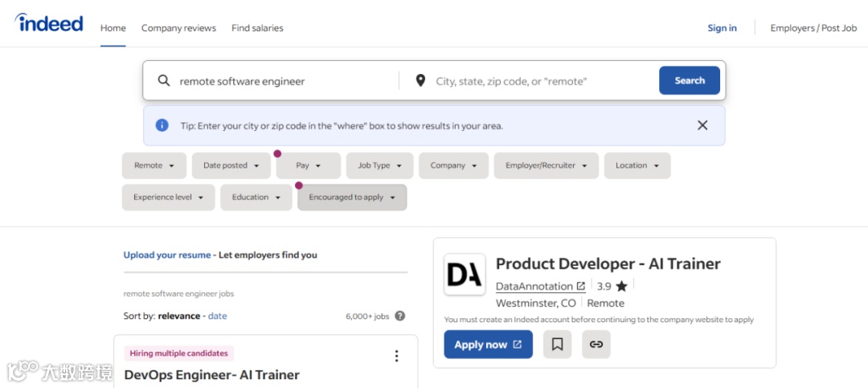Expand the Pay filter

tap(309, 165)
